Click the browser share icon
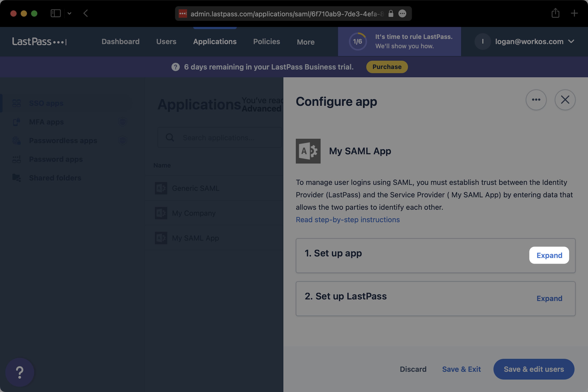The width and height of the screenshot is (588, 392). coord(555,13)
